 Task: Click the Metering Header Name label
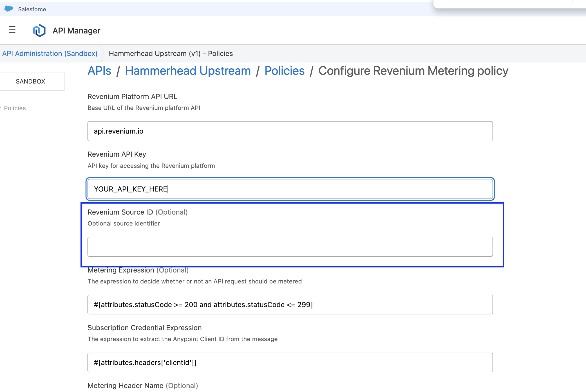[x=125, y=386]
